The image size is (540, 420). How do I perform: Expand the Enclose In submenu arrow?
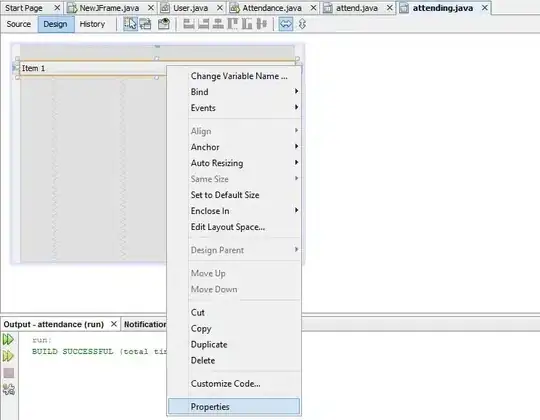tap(296, 210)
